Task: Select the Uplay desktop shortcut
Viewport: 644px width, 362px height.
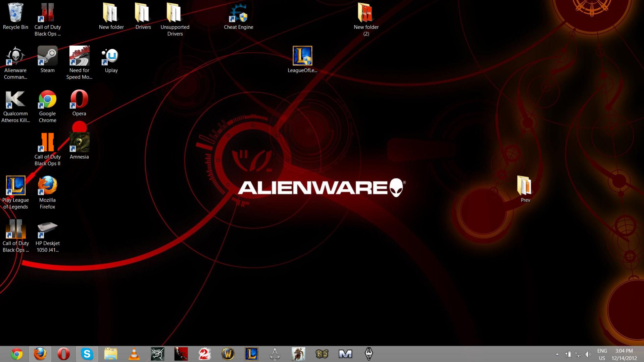Action: (x=111, y=60)
